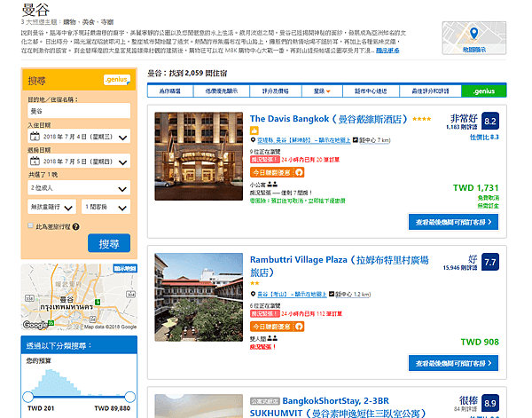Click the 8.9 score badge for BangkokShortStay
Screen dimensions: 532x418
click(x=490, y=403)
